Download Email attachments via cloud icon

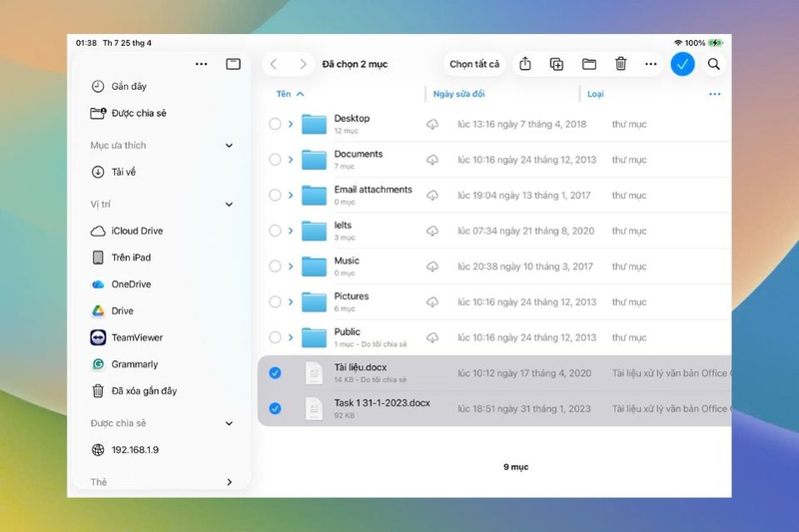[432, 195]
